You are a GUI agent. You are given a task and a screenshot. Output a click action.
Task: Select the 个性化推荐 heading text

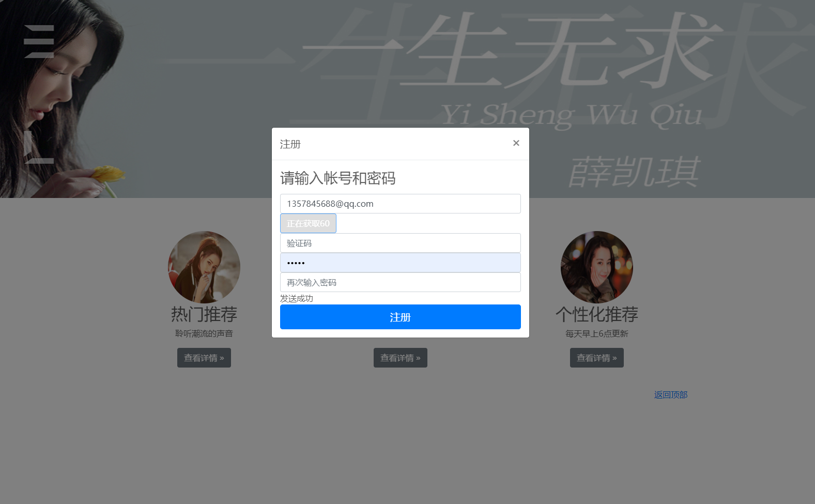(597, 314)
